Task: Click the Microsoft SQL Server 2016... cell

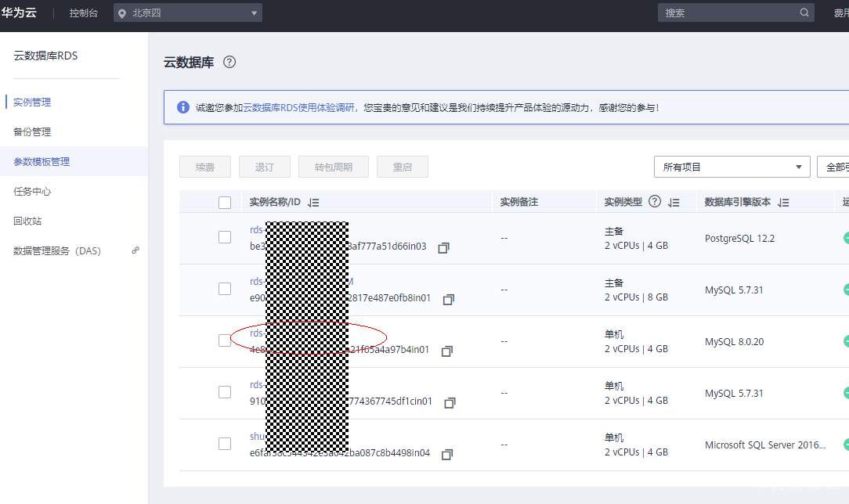Action: pos(765,445)
